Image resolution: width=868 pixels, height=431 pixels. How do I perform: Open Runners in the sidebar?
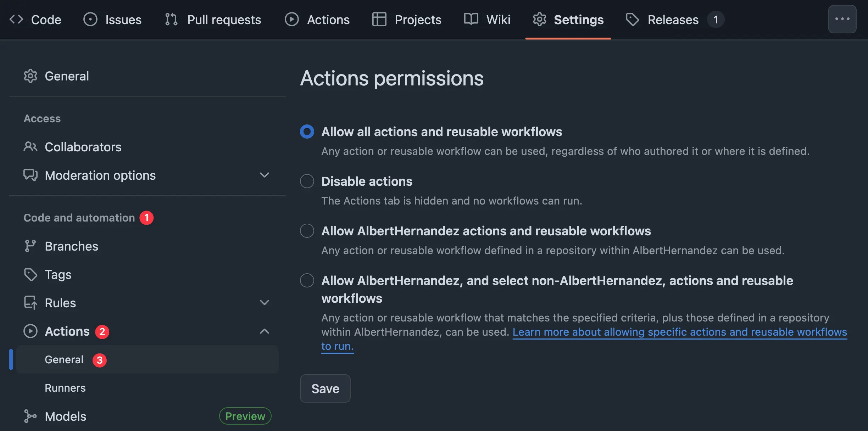tap(65, 388)
